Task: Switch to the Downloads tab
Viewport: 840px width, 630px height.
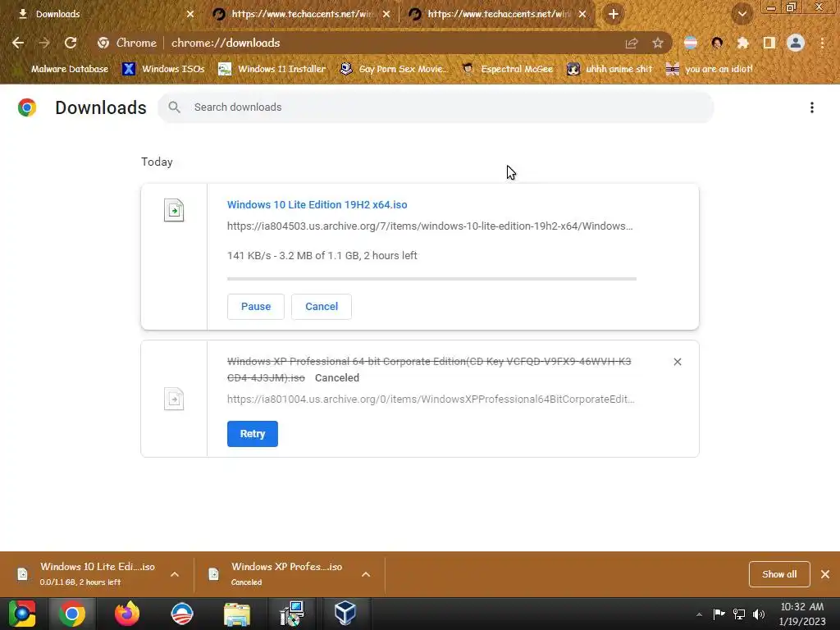Action: 102,14
